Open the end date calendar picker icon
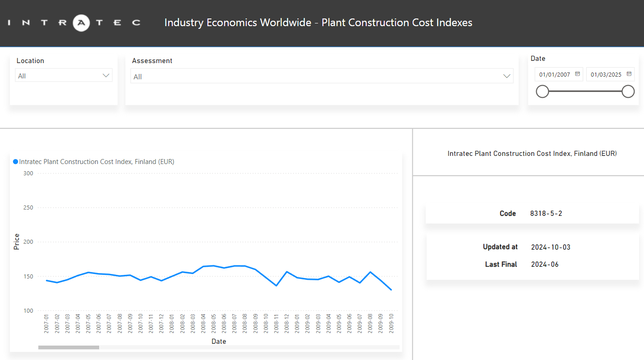644x360 pixels. [629, 74]
